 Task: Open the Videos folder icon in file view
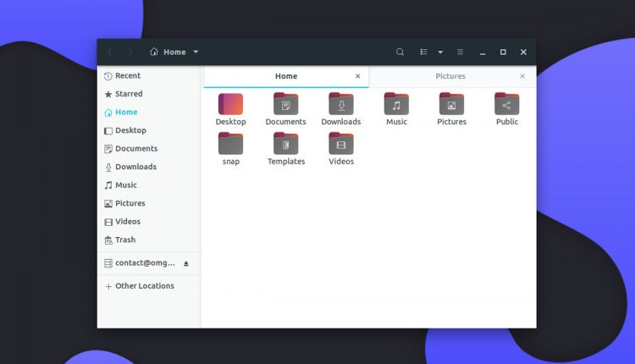coord(341,143)
